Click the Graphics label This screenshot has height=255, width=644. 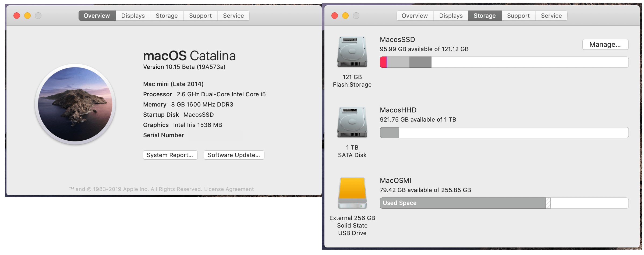pyautogui.click(x=156, y=125)
